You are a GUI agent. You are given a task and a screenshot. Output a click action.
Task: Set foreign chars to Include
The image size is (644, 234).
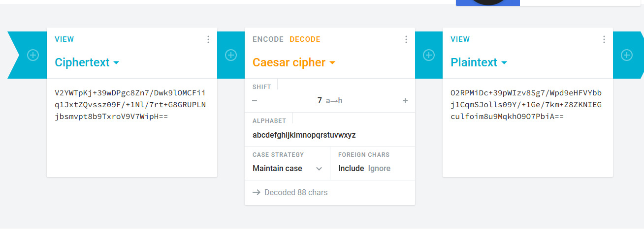coord(351,168)
